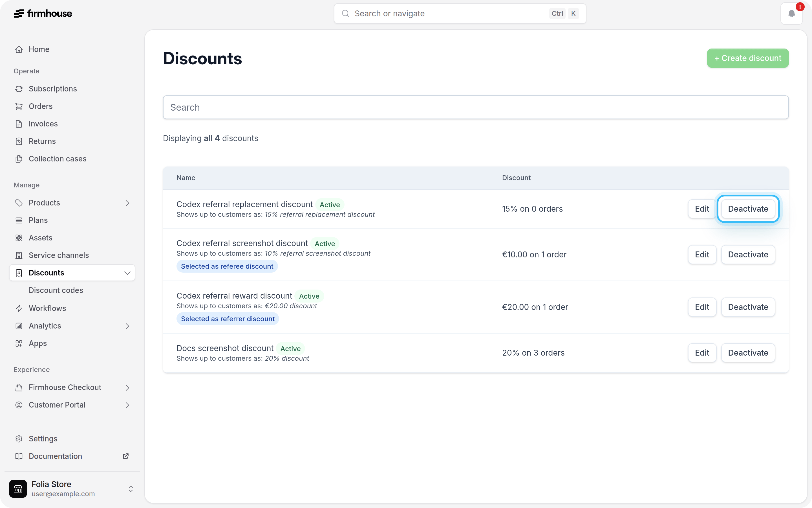
Task: Click the Subscriptions refresh icon
Action: pos(19,89)
